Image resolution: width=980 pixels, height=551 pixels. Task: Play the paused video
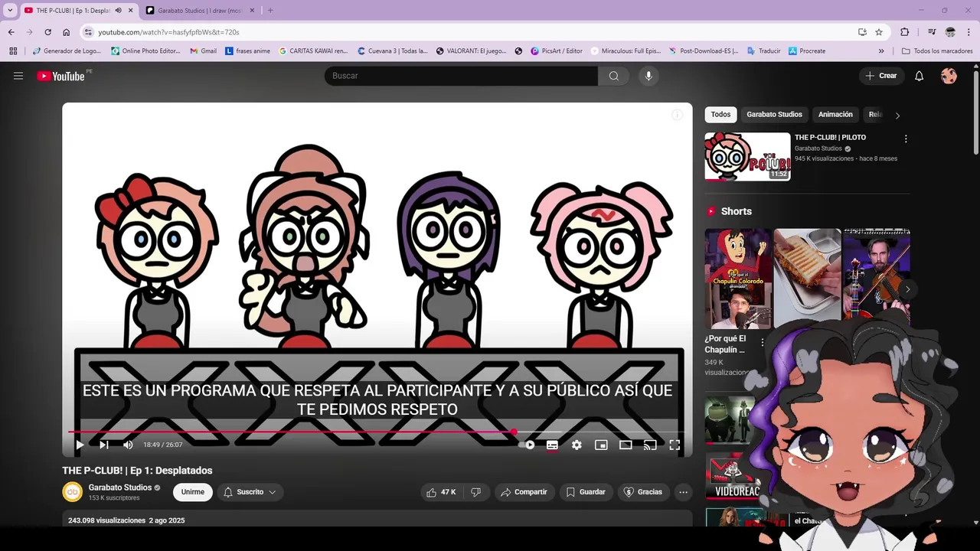[80, 445]
